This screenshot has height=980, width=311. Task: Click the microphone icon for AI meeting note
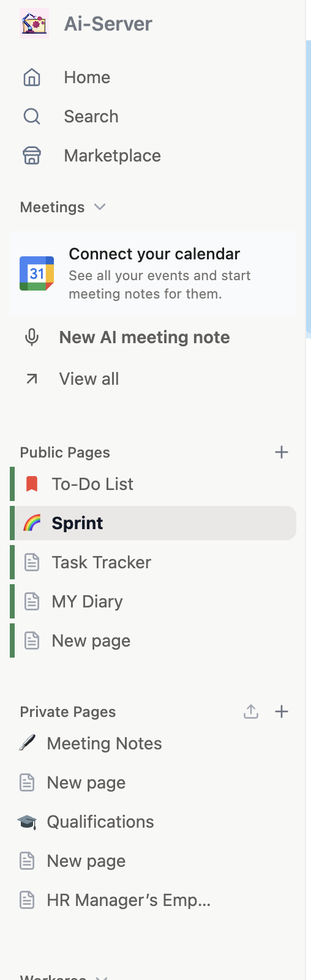click(x=32, y=337)
